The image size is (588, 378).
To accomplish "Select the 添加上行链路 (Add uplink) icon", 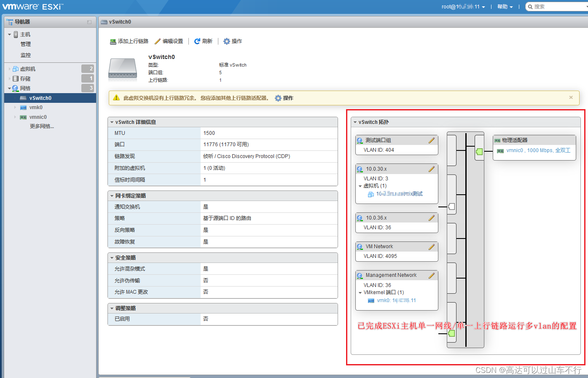I will 113,41.
